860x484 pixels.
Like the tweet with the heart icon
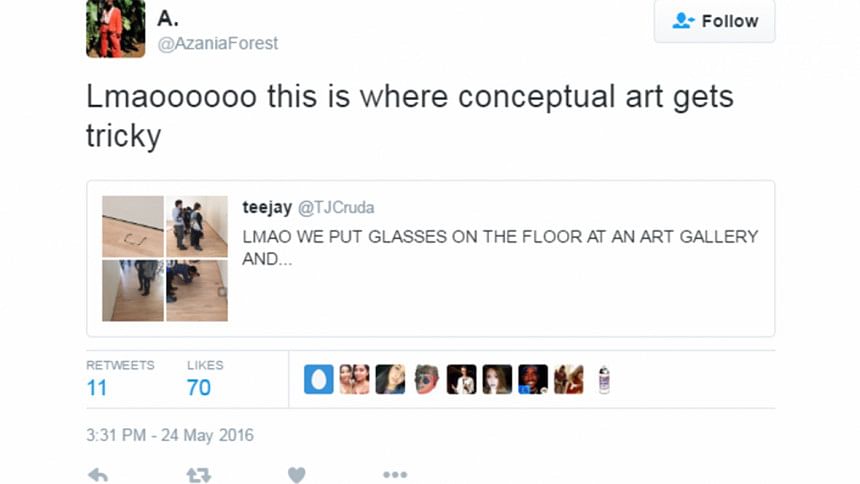point(296,475)
